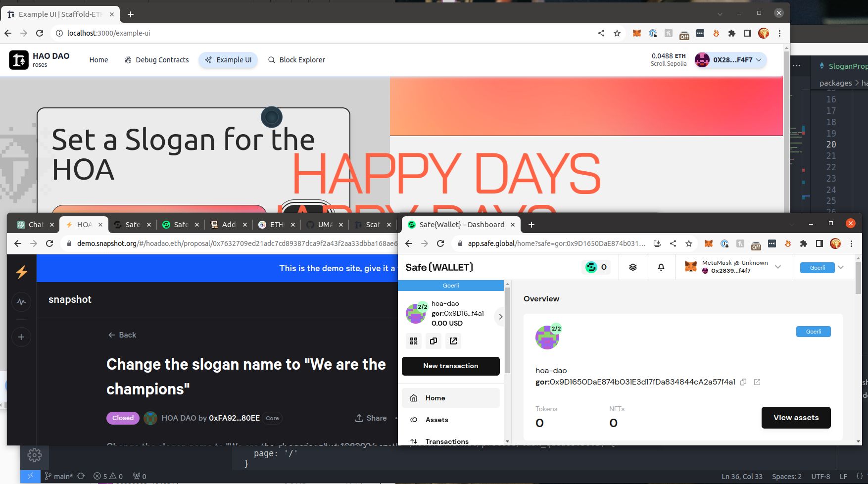Close the HOA tab in Snapshot window

pos(100,225)
